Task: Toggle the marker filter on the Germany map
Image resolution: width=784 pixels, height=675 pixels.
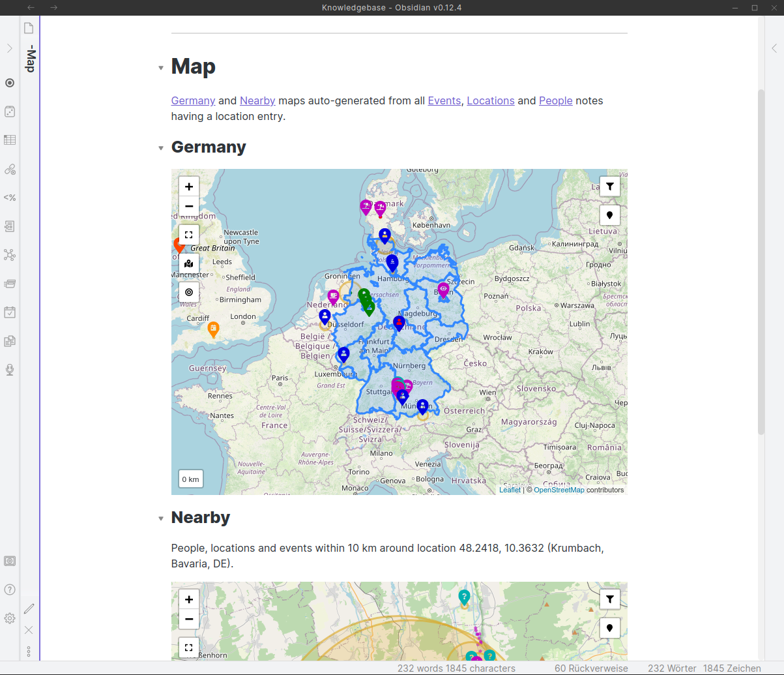Action: [609, 186]
